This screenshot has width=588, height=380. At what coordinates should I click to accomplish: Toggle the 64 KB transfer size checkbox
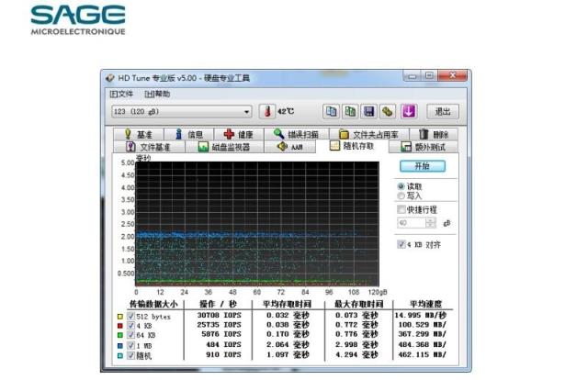[x=130, y=335]
